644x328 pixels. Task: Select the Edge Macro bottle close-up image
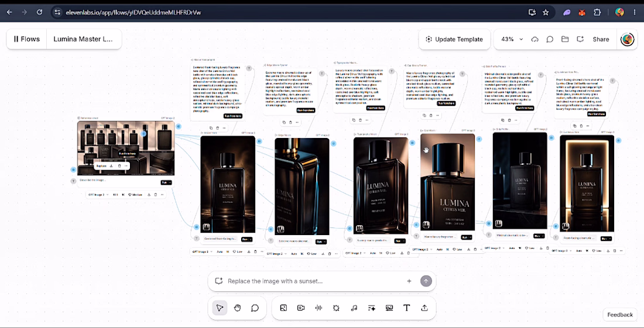point(302,186)
